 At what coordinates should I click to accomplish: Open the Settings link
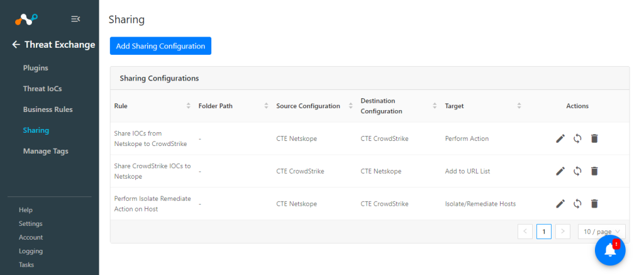coord(30,223)
